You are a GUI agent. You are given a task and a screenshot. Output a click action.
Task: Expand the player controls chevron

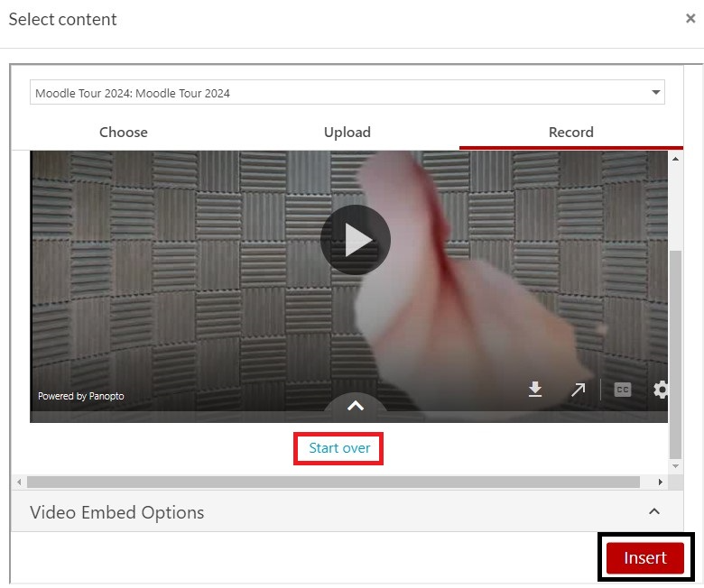(x=355, y=406)
